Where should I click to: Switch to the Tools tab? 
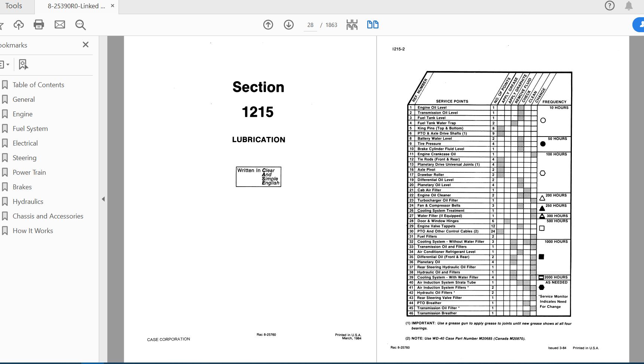(x=13, y=6)
